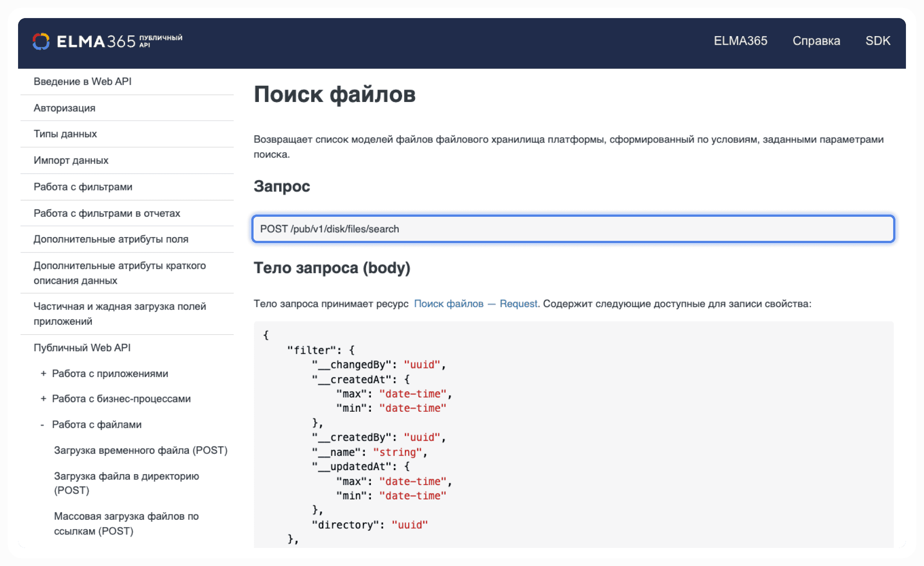924x566 pixels.
Task: Open Работа с фильтрами page
Action: click(x=83, y=187)
